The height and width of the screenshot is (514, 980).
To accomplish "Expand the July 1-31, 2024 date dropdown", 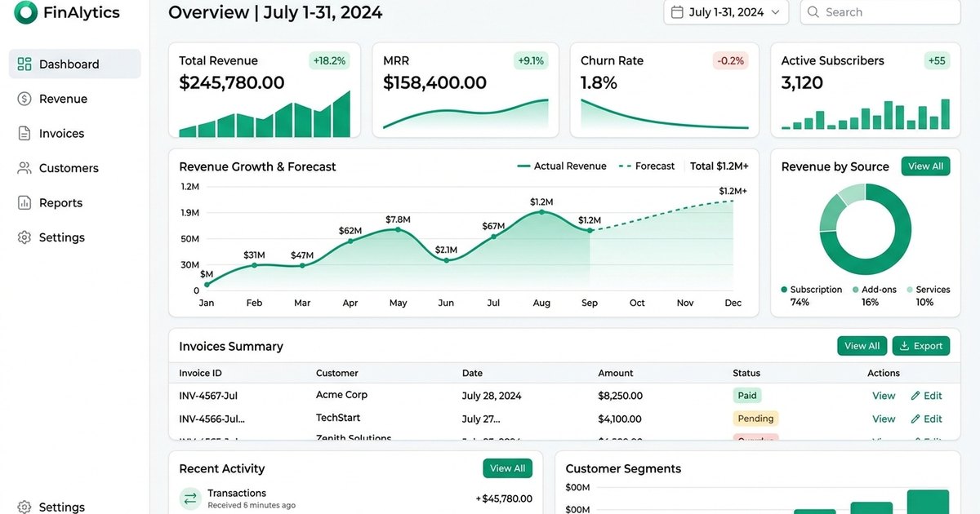I will (x=726, y=12).
